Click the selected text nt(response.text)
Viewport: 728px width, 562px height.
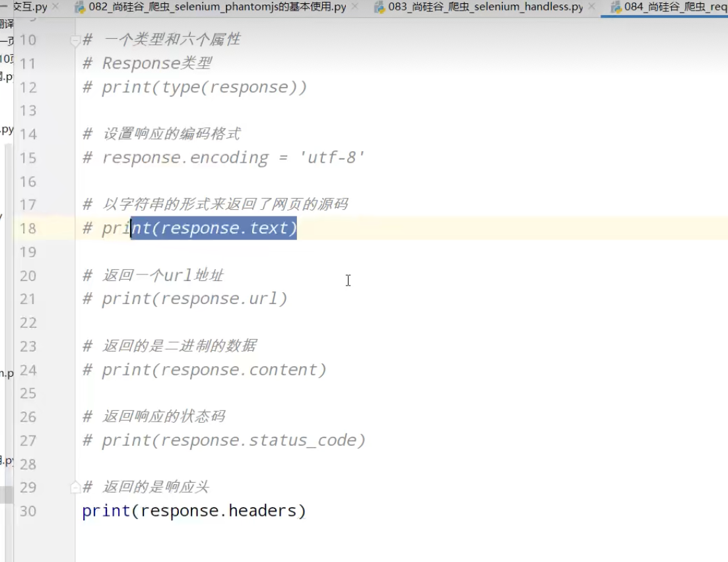[x=214, y=228]
